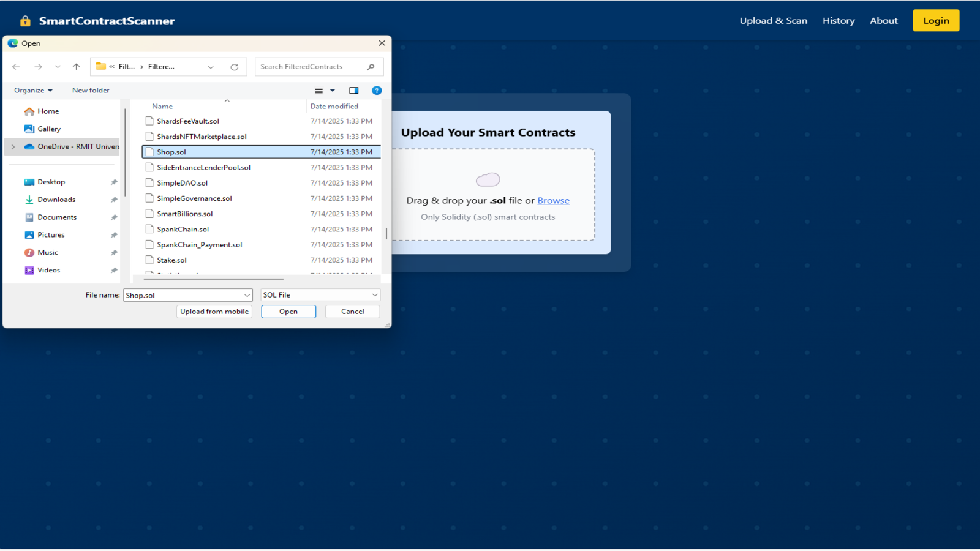This screenshot has height=551, width=980.
Task: Click the SmartContractScanner lock logo
Action: click(x=25, y=21)
